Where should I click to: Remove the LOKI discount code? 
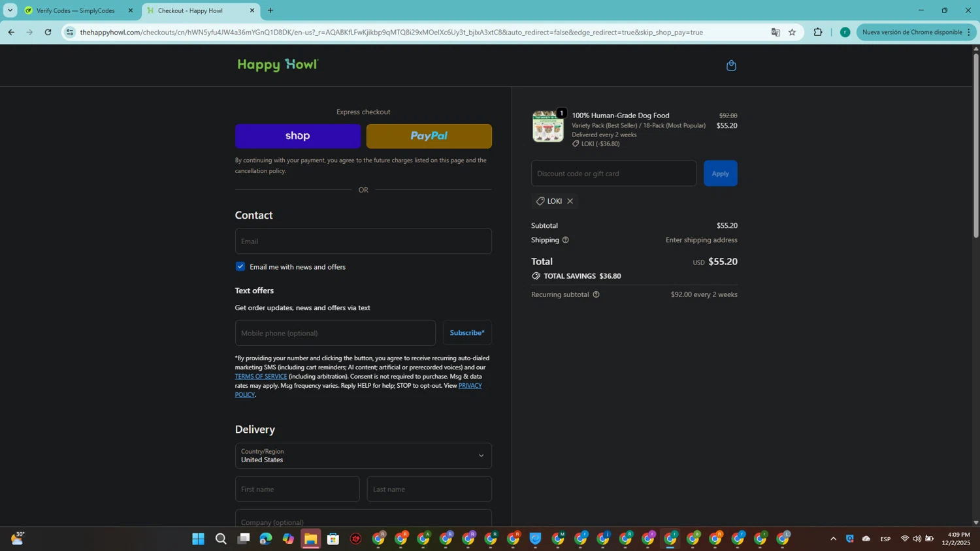tap(570, 201)
